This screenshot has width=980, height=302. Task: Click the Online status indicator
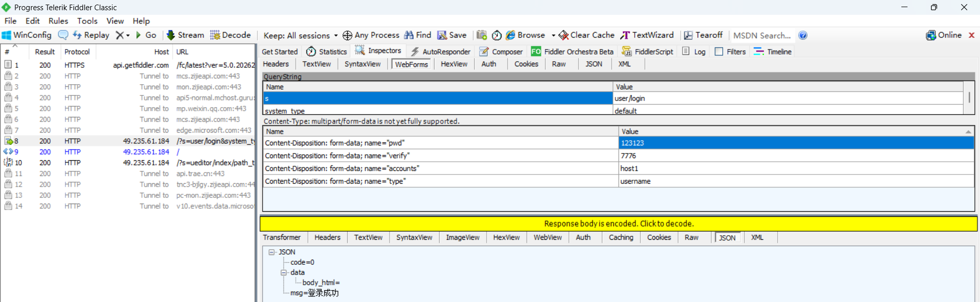[x=944, y=35]
